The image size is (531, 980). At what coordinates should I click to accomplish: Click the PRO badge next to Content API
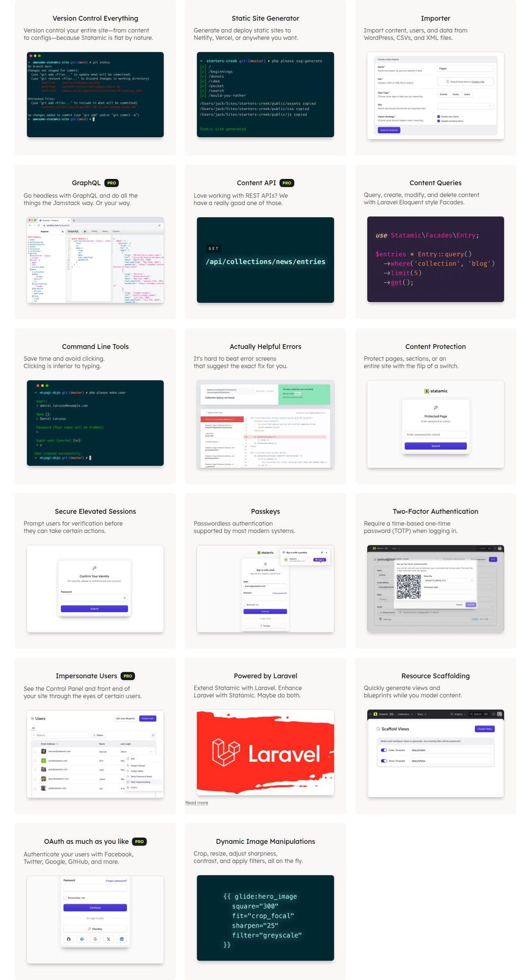(x=287, y=183)
